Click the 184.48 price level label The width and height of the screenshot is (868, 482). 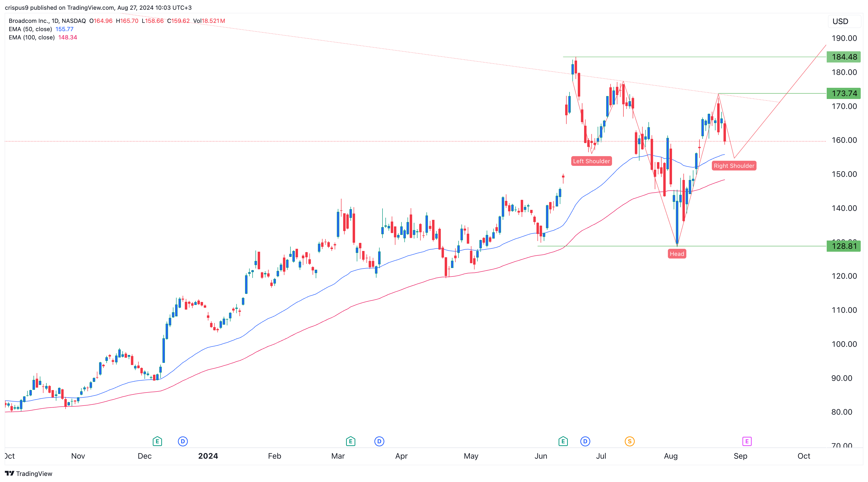point(844,57)
